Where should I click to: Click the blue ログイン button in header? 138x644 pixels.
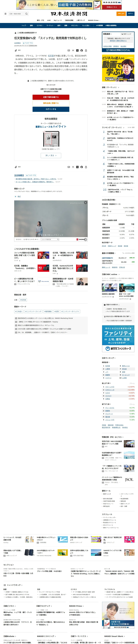click(x=130, y=14)
